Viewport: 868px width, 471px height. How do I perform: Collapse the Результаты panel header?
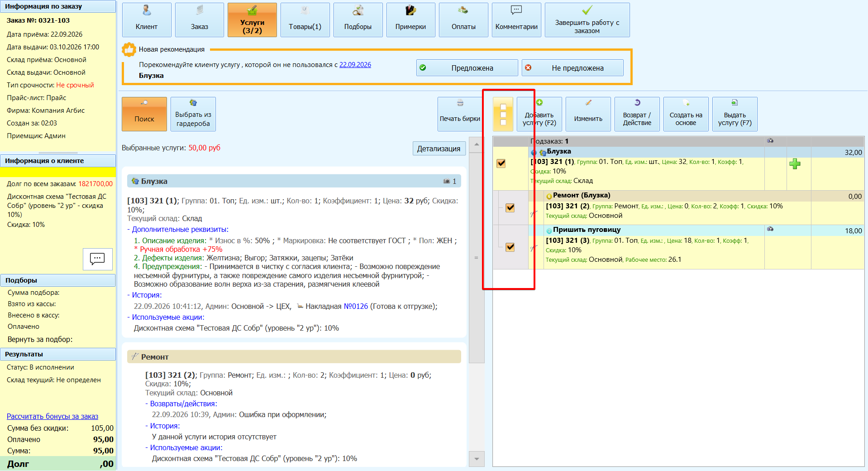(x=58, y=354)
